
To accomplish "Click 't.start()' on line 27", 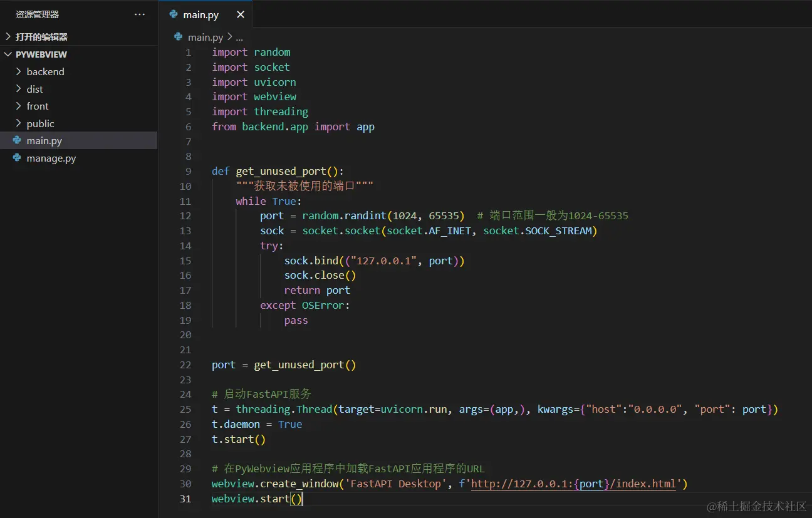I will 239,440.
